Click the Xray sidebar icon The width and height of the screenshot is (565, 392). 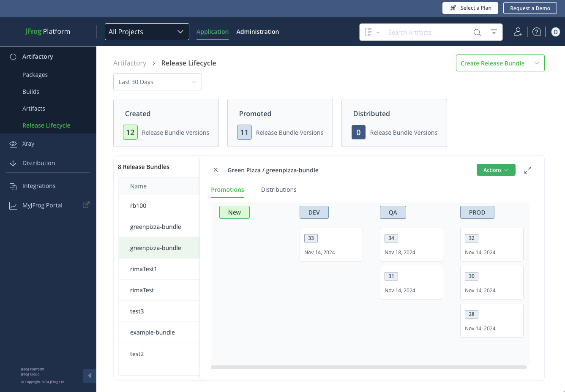(13, 144)
